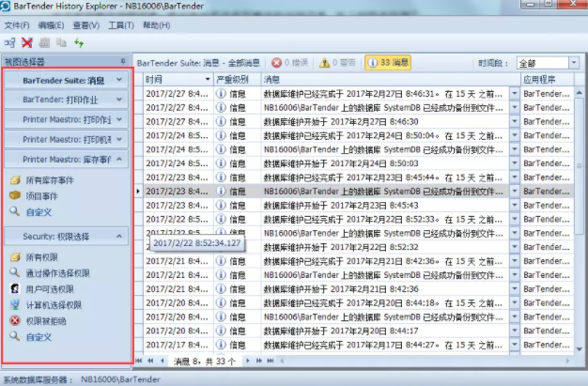Viewport: 588px width, 386px height.
Task: Toggle the 0 错误 errors filter
Action: pos(290,63)
